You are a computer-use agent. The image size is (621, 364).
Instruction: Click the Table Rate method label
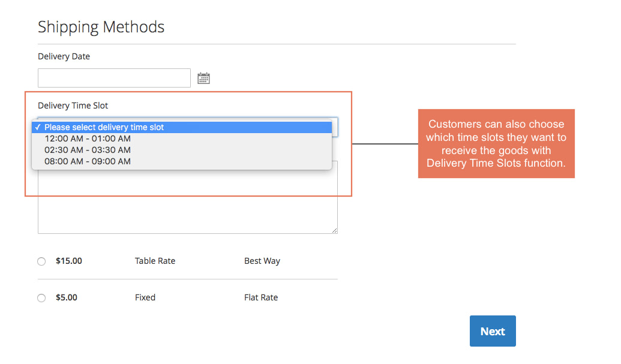click(155, 261)
